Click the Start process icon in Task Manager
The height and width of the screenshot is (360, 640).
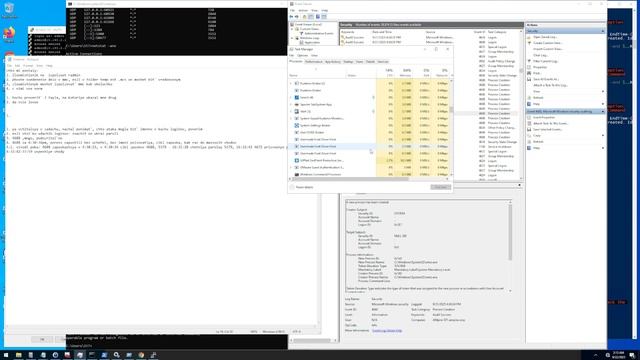pos(297,111)
